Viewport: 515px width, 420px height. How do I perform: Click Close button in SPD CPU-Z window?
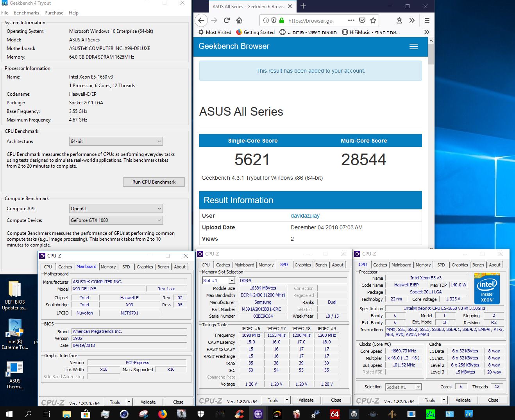point(336,400)
